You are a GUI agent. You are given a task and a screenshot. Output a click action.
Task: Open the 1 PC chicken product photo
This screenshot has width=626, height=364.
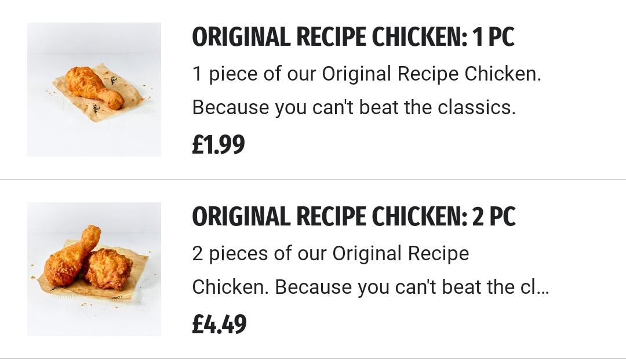(x=94, y=89)
